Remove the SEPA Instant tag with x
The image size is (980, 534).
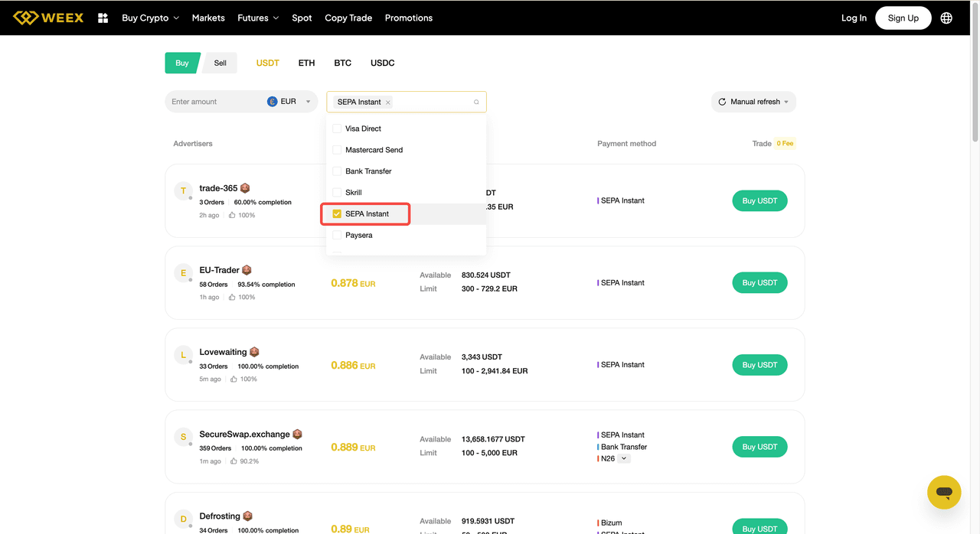[x=388, y=103]
